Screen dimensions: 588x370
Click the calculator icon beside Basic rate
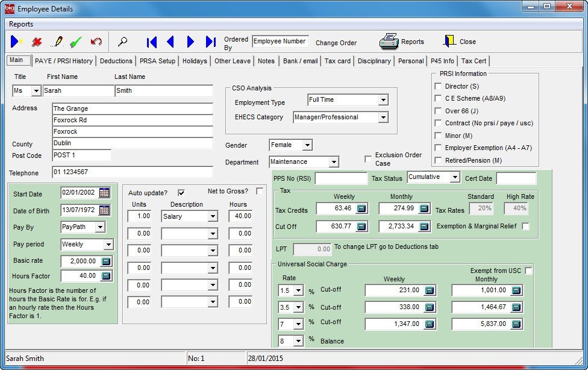coord(106,261)
